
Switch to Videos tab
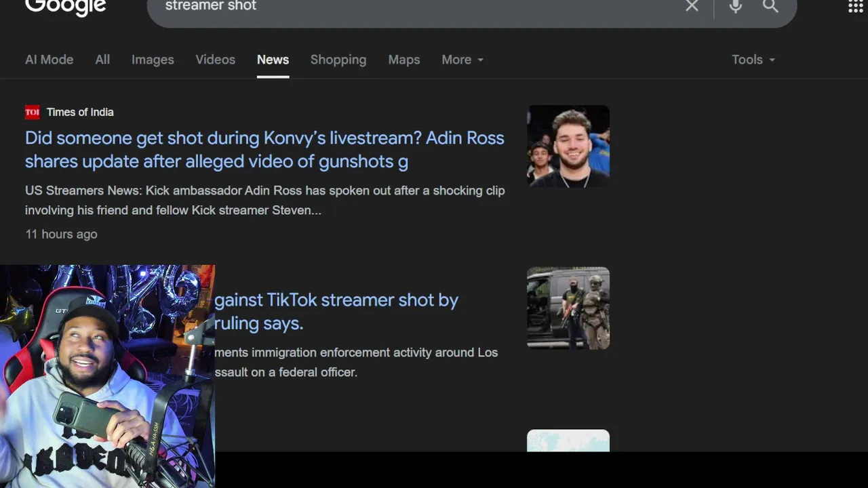click(x=216, y=60)
